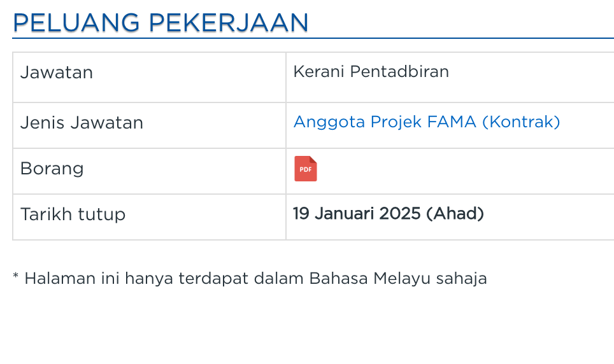The image size is (614, 364).
Task: Click the word Januari in closing date
Action: pos(345,213)
